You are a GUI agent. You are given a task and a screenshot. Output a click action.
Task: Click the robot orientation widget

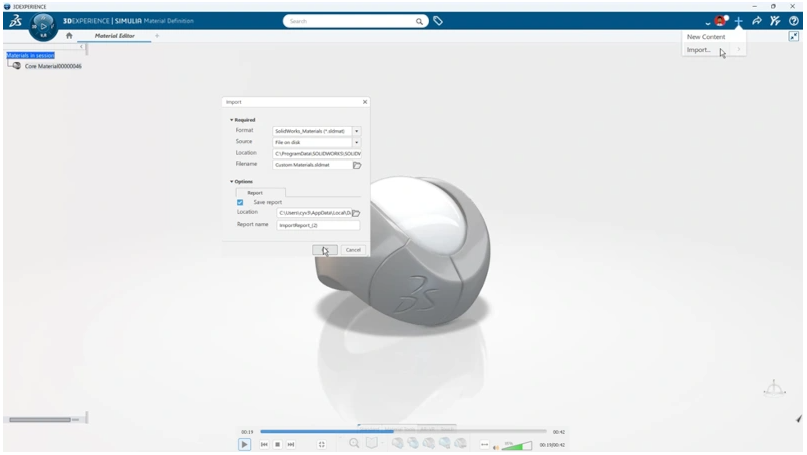tap(774, 389)
